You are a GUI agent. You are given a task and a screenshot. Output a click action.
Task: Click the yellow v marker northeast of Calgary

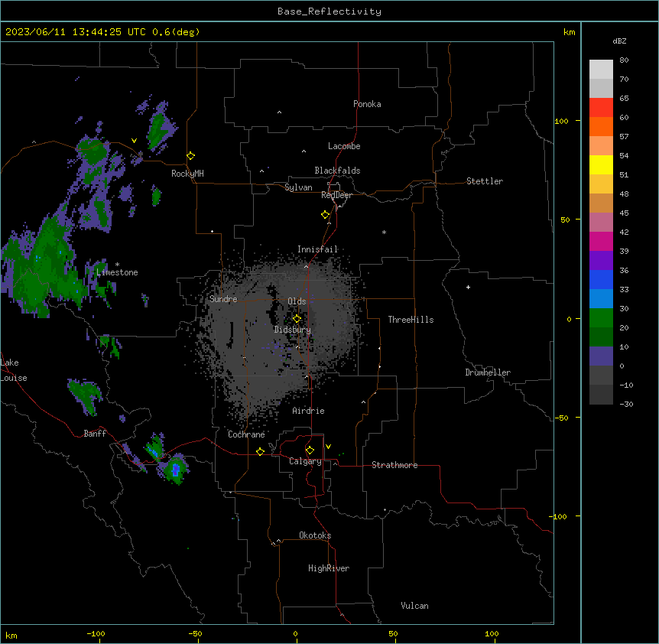tap(328, 447)
